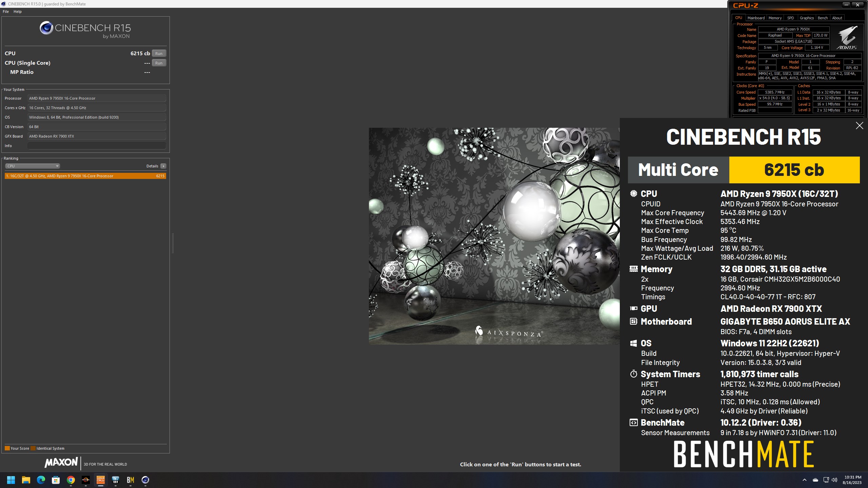Screen dimensions: 868x488
Task: Switch to AORUS CPU-Z on the taskbar
Action: tap(100, 480)
